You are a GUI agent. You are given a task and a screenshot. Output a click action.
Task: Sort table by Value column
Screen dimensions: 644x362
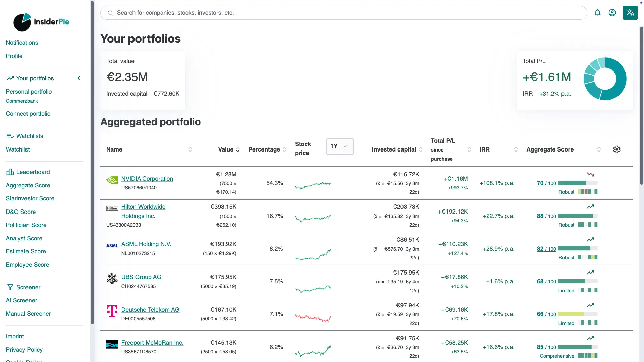[x=238, y=150]
